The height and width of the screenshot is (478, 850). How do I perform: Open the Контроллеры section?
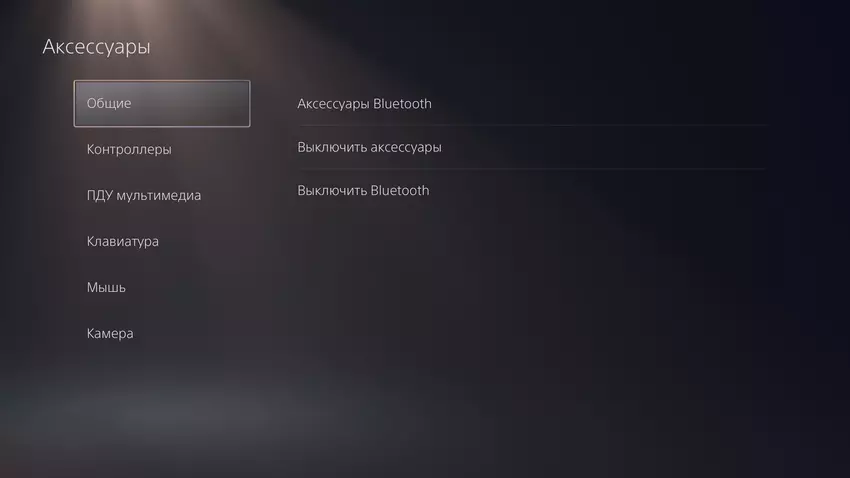[x=162, y=150]
